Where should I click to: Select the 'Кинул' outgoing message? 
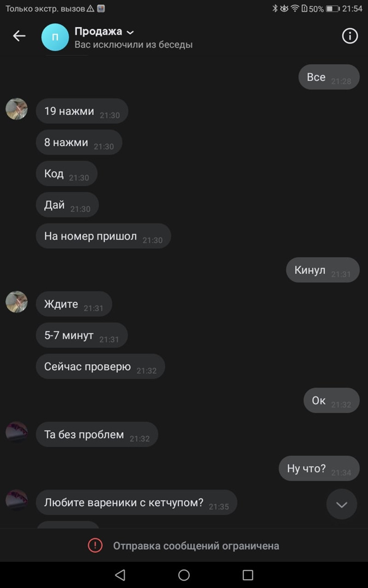click(x=323, y=270)
